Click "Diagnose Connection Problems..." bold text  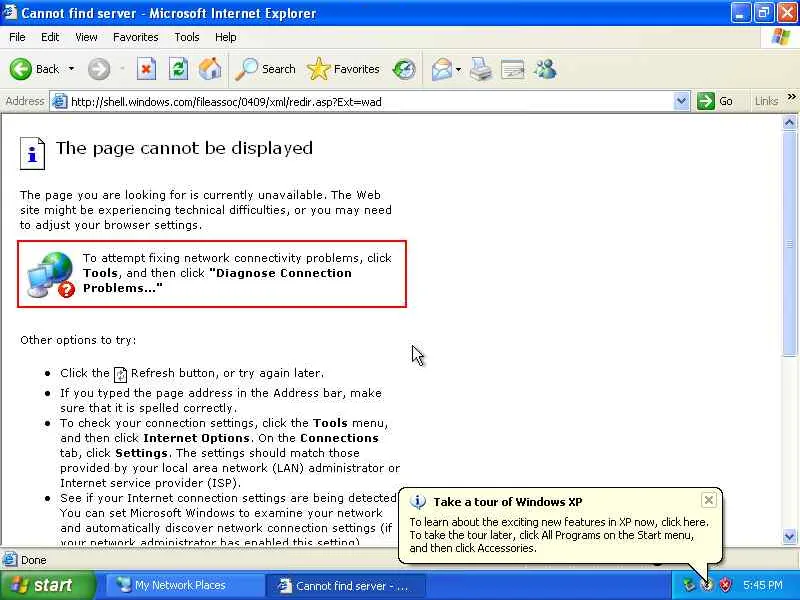(x=217, y=281)
